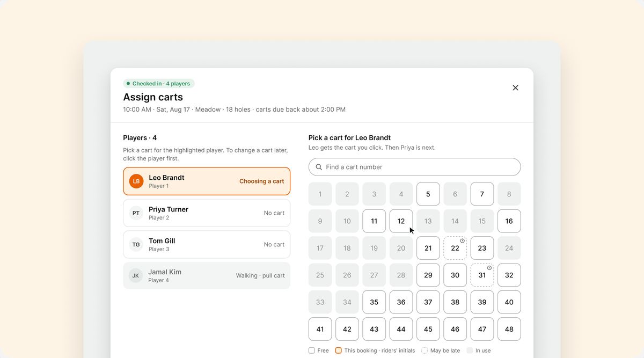Image resolution: width=644 pixels, height=358 pixels.
Task: Select cart 21
Action: coord(428,248)
